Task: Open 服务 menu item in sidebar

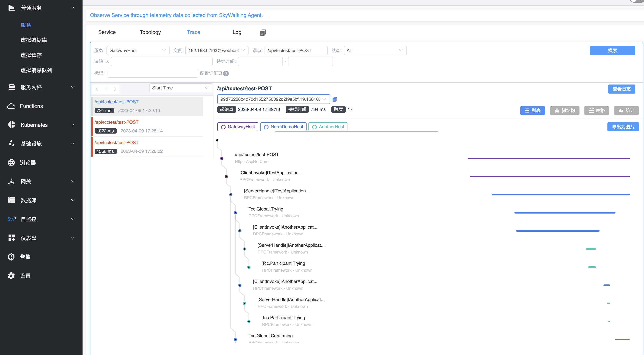Action: pos(26,25)
